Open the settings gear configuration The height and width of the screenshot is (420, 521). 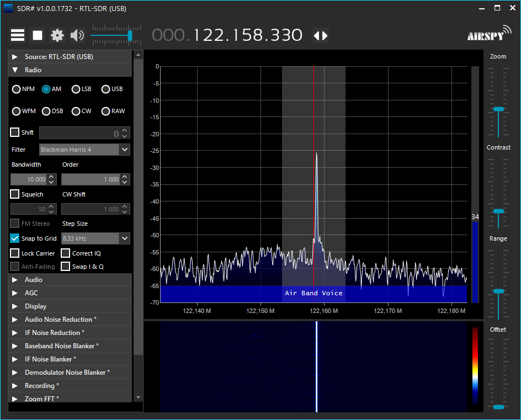[x=57, y=35]
